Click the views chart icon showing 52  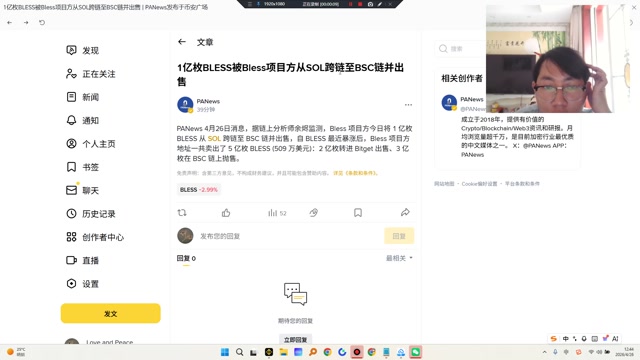(x=277, y=213)
